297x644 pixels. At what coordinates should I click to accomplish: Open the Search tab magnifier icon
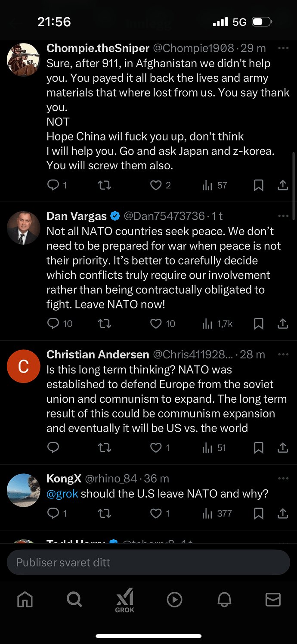tap(74, 599)
